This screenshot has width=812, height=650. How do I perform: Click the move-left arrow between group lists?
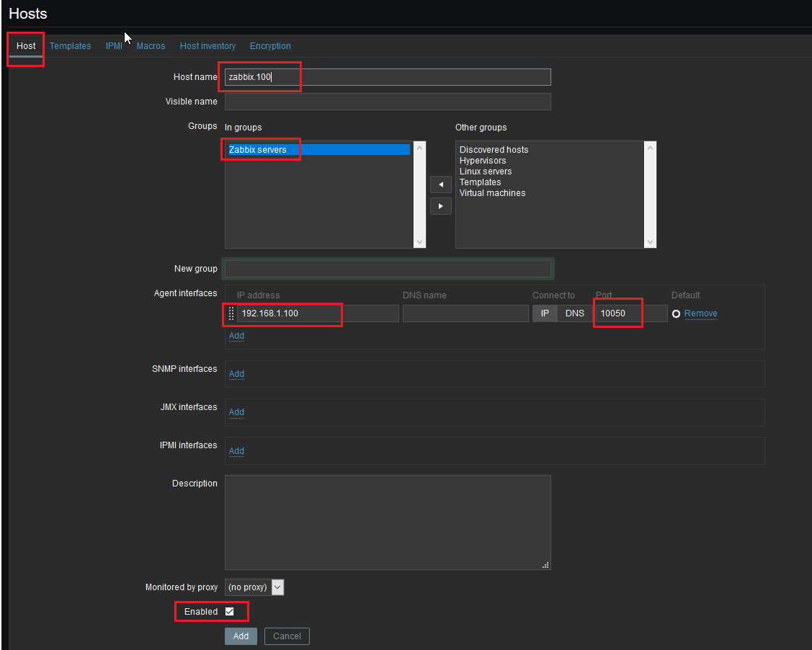(x=440, y=185)
